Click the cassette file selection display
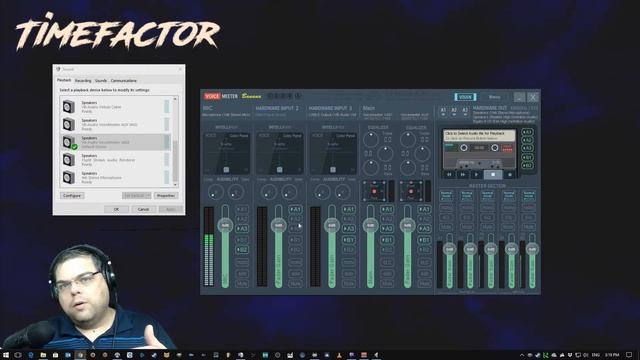Screen dimensions: 640x360 pyautogui.click(x=479, y=136)
